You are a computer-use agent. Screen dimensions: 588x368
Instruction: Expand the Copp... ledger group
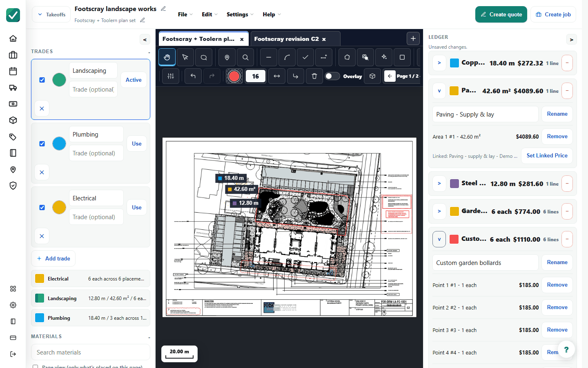click(439, 63)
